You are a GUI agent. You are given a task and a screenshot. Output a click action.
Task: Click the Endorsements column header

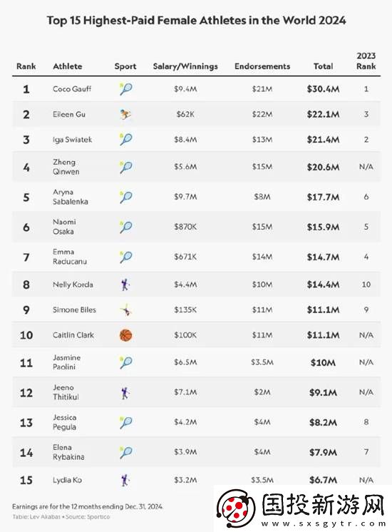pyautogui.click(x=262, y=66)
